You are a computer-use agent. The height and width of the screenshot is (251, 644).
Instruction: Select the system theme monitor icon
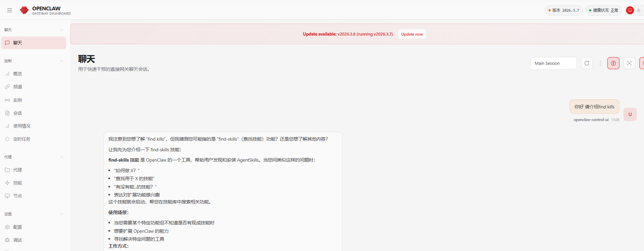pyautogui.click(x=630, y=10)
